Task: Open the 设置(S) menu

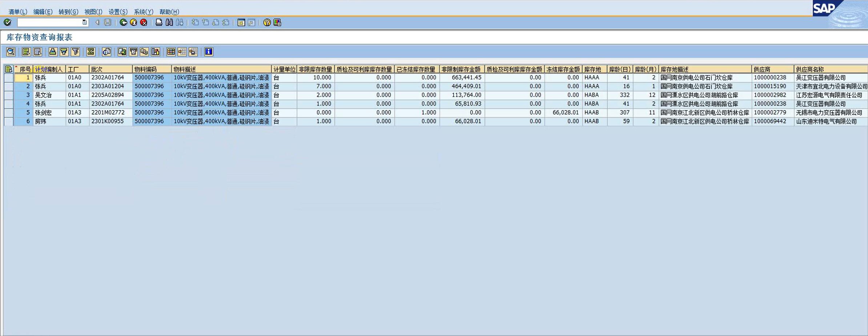Action: (x=118, y=12)
